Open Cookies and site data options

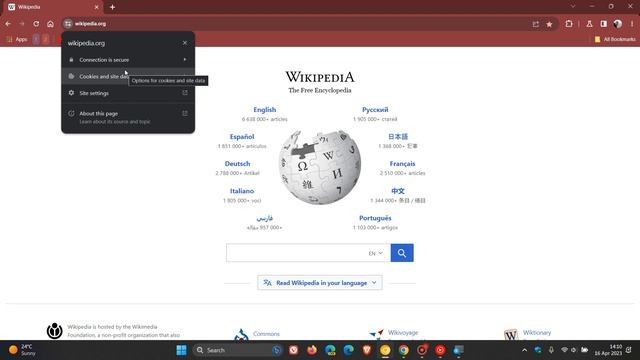(x=128, y=76)
